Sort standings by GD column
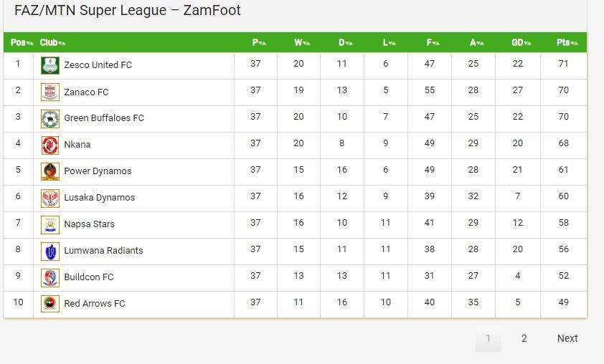This screenshot has height=364, width=604. (x=522, y=42)
